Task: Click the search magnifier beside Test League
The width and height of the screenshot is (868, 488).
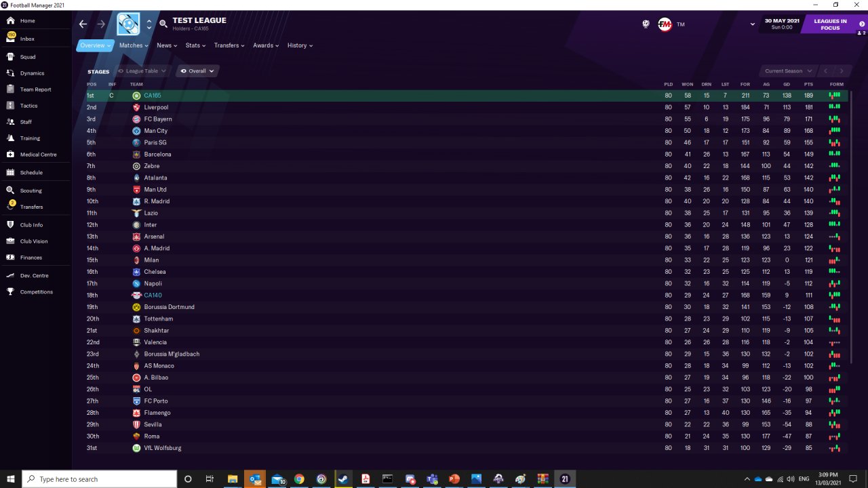Action: tap(163, 24)
